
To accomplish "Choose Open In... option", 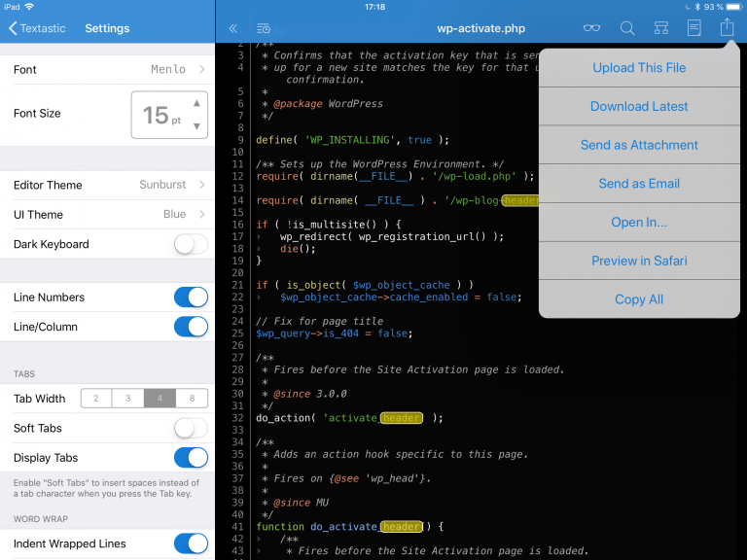I will point(639,222).
